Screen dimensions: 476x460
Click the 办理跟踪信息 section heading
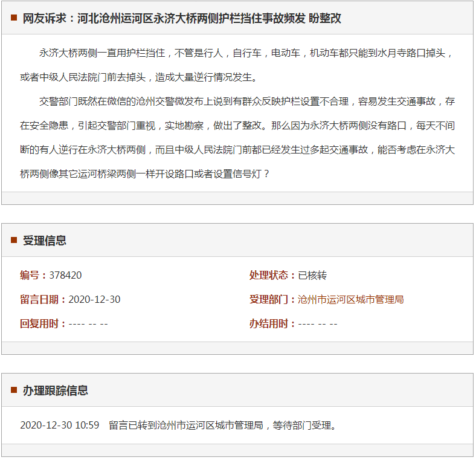(x=56, y=390)
